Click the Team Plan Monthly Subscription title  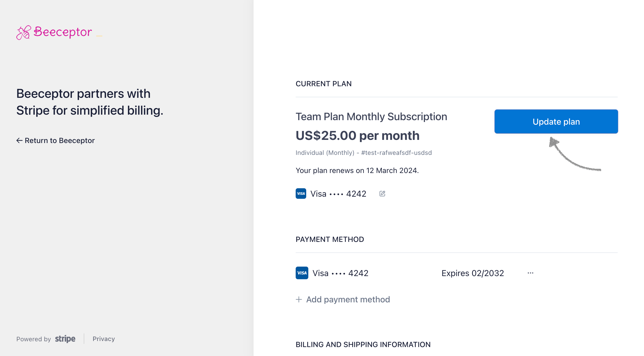pyautogui.click(x=371, y=116)
